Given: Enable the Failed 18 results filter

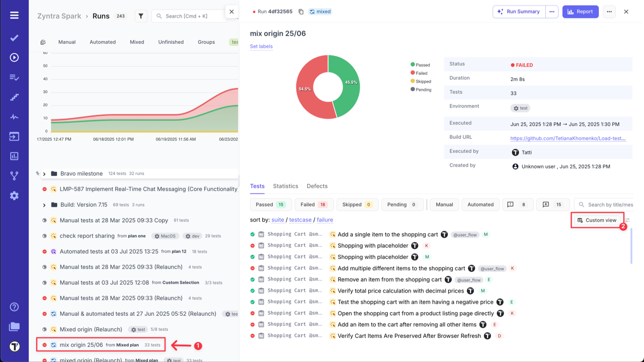Looking at the screenshot, I should click(x=314, y=204).
